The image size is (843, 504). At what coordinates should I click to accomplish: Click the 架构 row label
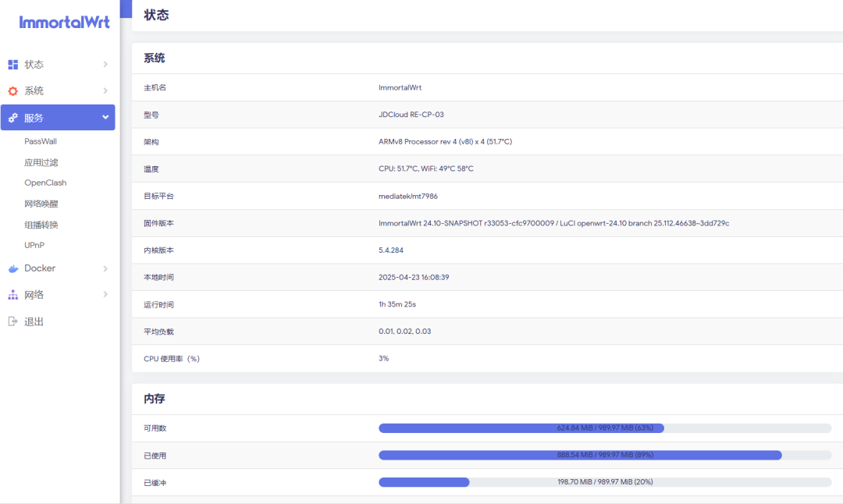point(151,142)
